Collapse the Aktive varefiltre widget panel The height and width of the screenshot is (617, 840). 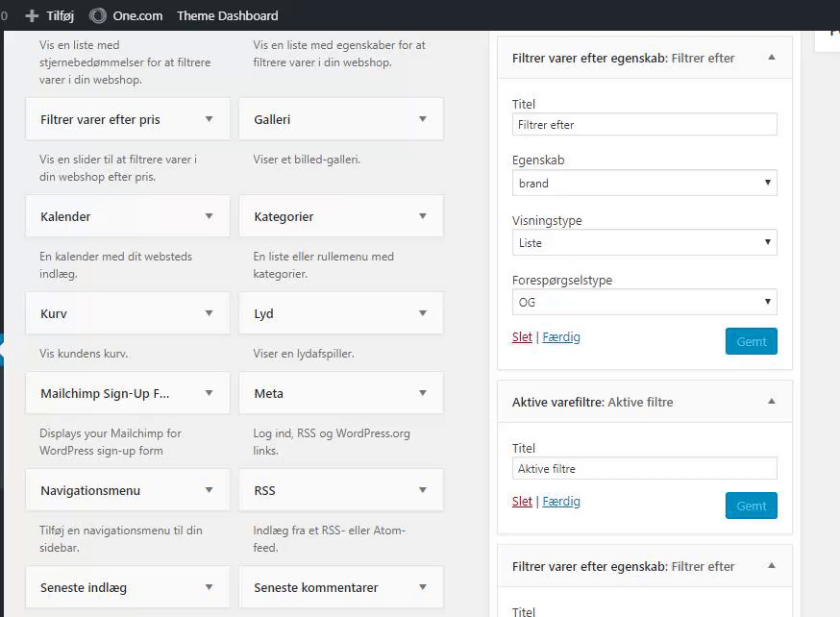(x=771, y=402)
